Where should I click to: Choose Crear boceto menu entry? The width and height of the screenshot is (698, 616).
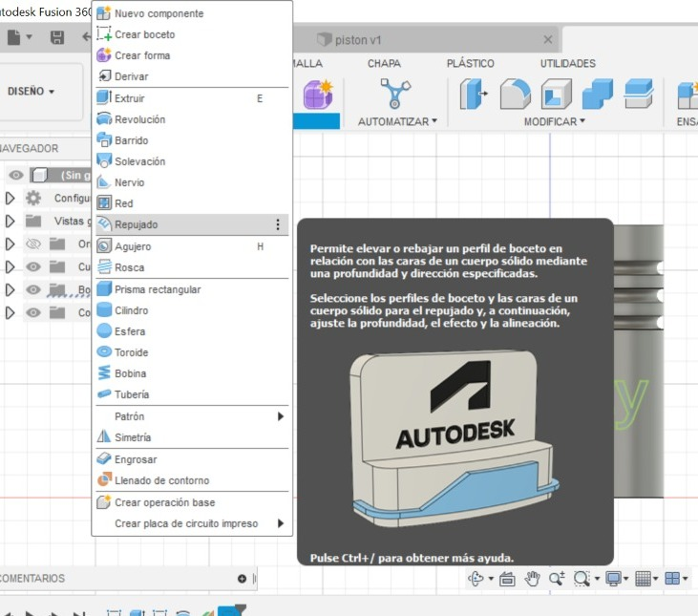192,34
